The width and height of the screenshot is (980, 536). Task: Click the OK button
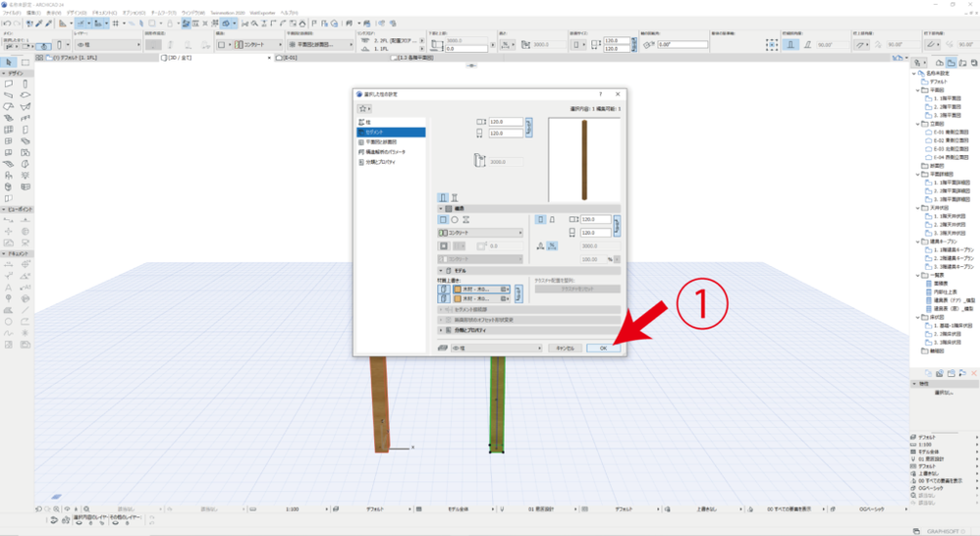603,348
